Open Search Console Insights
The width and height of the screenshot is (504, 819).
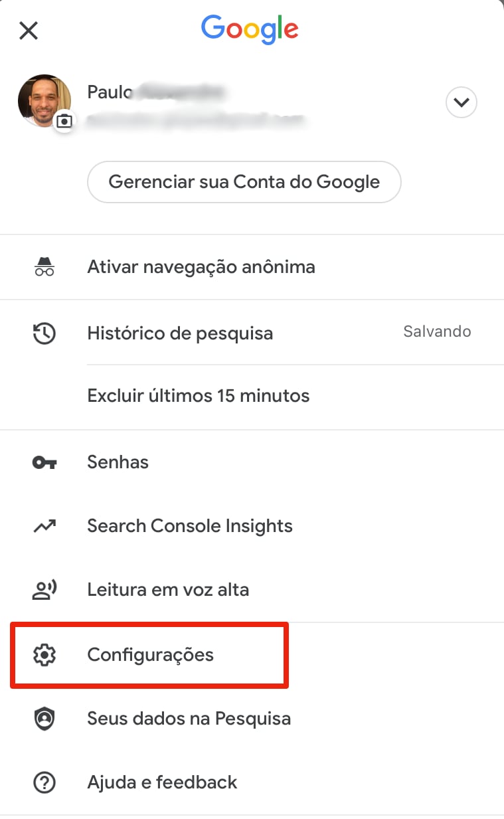tap(189, 526)
